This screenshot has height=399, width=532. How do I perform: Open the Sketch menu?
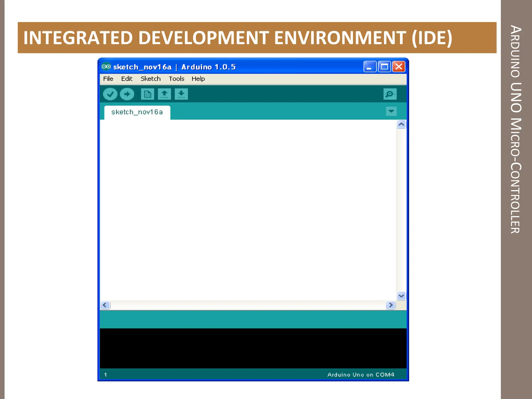(151, 79)
